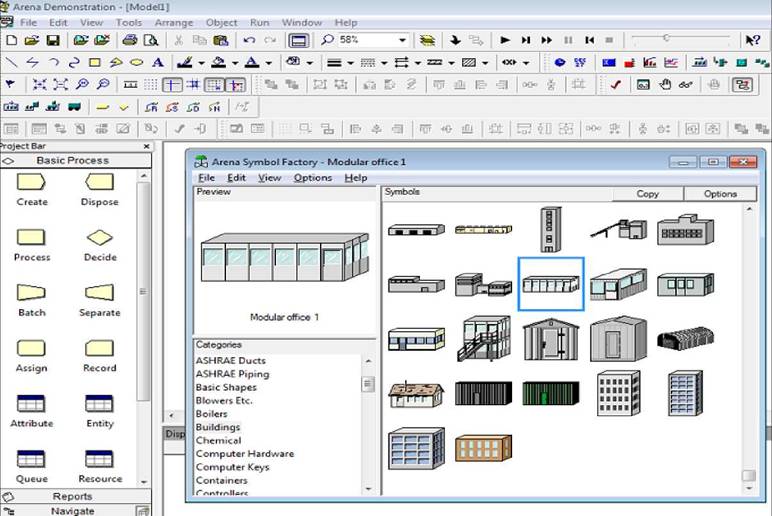
Task: Open the Object menu in Arena
Action: 222,23
